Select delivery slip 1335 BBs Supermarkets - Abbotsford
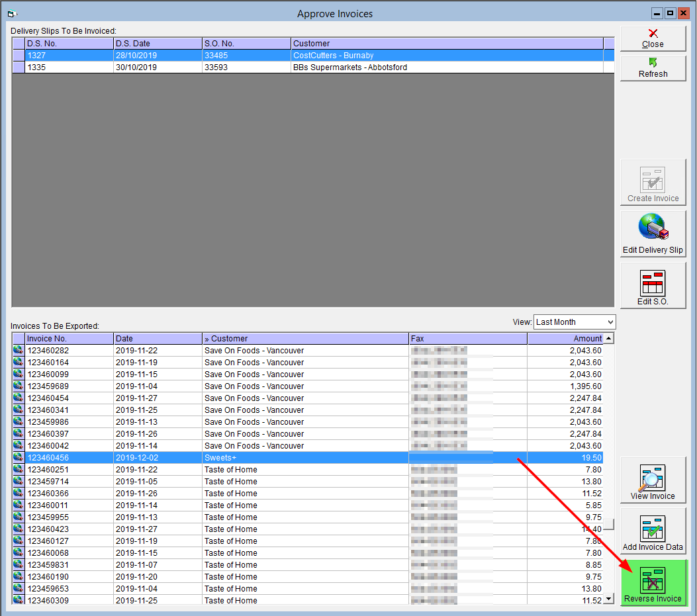The image size is (697, 616). click(313, 67)
